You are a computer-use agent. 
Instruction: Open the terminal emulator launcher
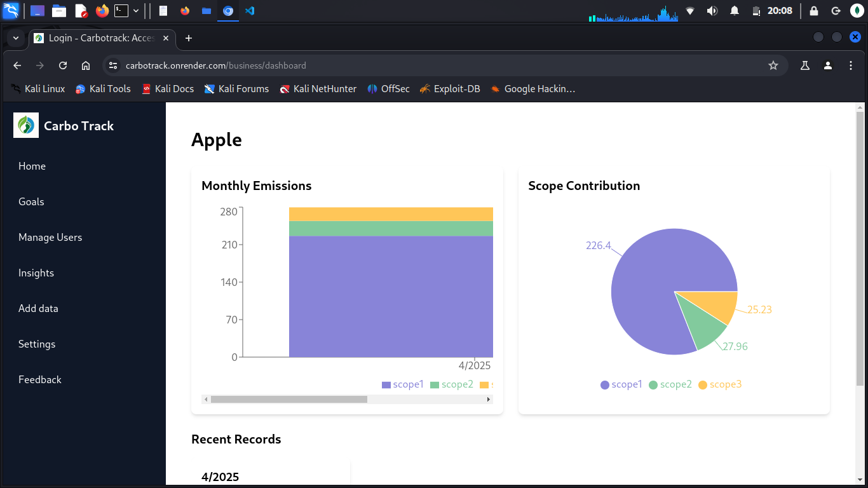click(121, 11)
